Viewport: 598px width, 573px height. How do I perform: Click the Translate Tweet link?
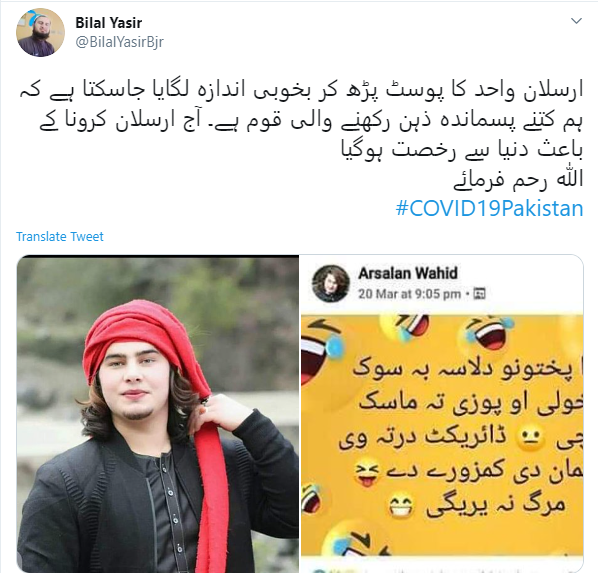click(60, 237)
